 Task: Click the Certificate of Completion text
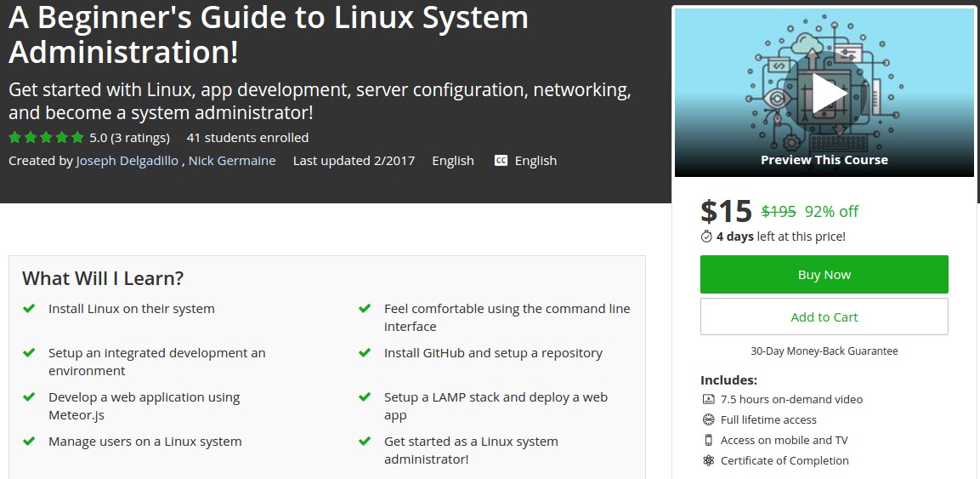click(785, 461)
